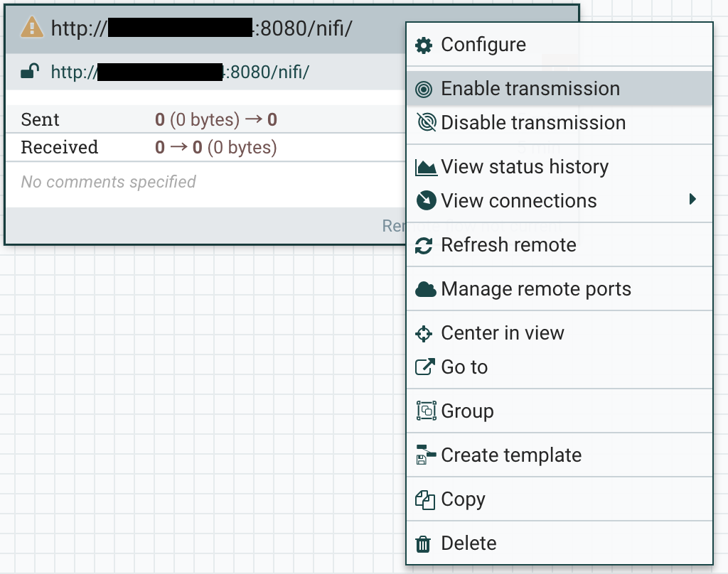This screenshot has width=728, height=574.
Task: Select the Group menu entry
Action: click(560, 411)
